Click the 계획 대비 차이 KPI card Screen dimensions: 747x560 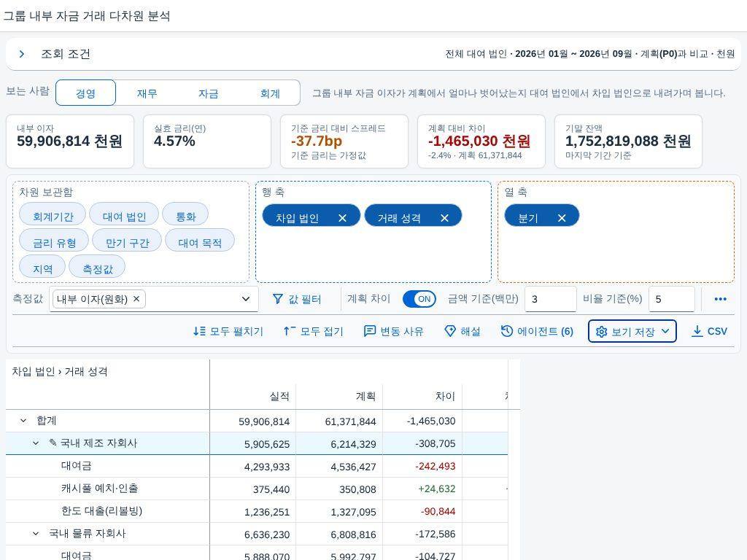(x=481, y=141)
